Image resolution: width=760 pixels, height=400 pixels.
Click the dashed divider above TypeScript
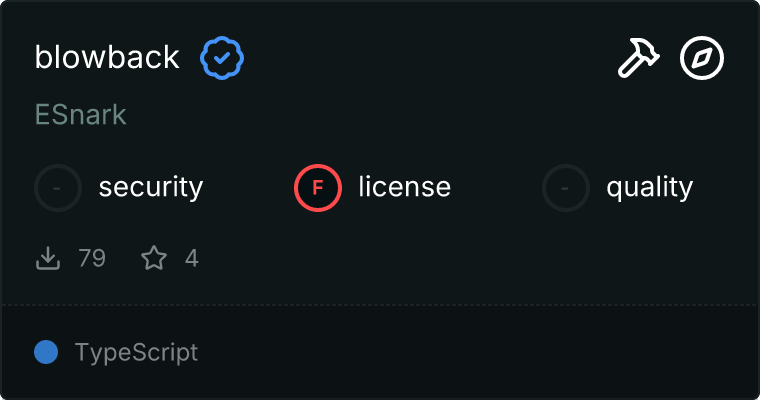coord(380,305)
